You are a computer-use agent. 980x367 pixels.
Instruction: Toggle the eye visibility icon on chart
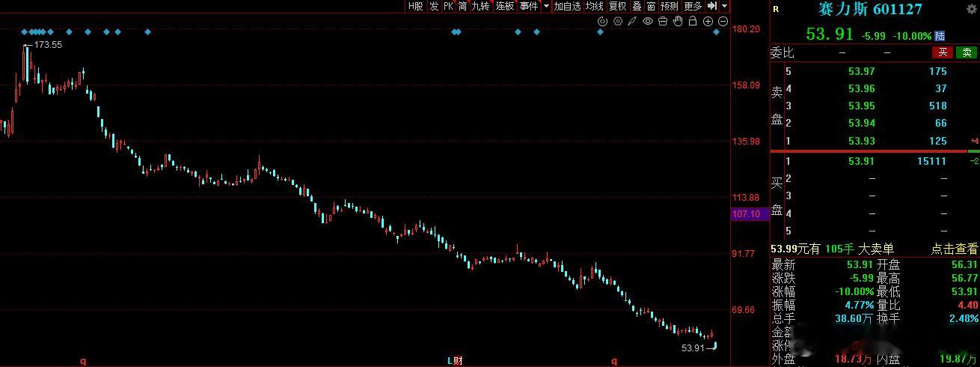pos(648,21)
